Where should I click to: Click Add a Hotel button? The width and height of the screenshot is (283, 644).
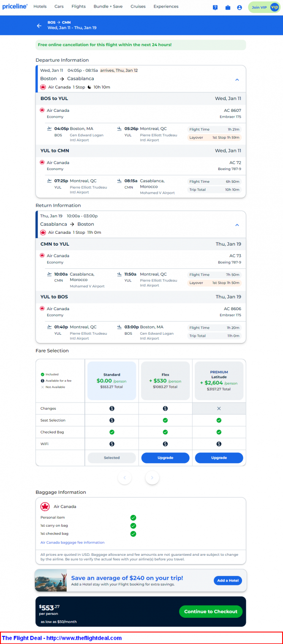coord(228,580)
